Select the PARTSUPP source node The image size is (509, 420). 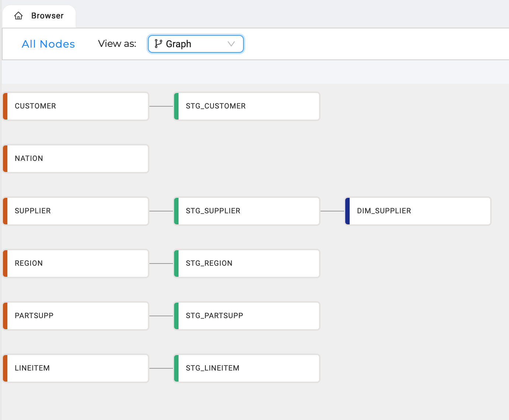tap(76, 316)
